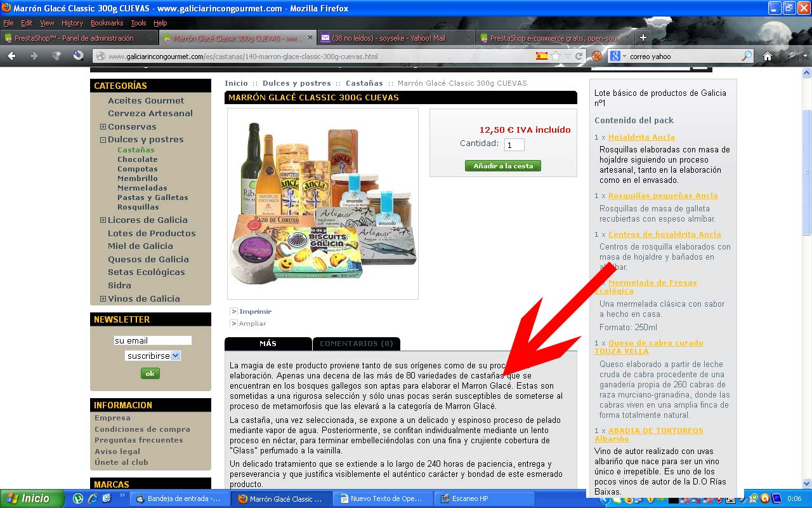Expand the Conservas category
Screen dimensions: 812x508
coord(103,127)
